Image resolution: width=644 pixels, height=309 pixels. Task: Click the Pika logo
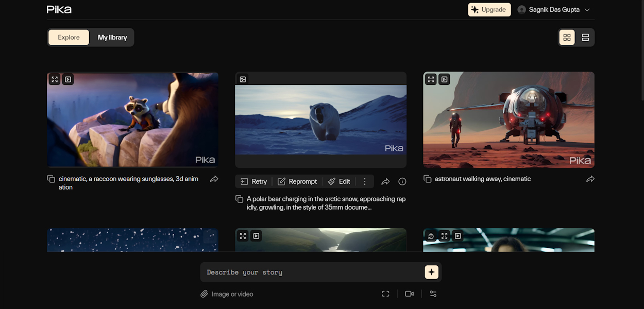[59, 9]
